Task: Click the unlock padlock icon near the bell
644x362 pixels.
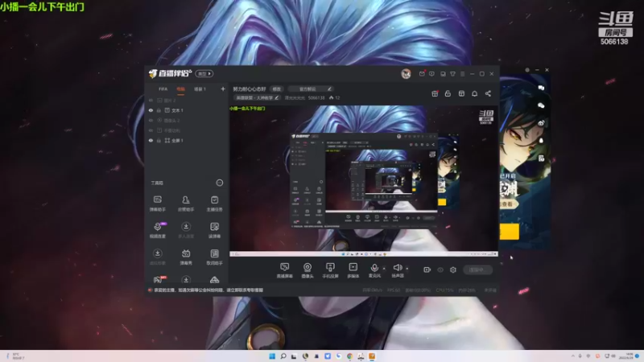Action: pyautogui.click(x=448, y=93)
